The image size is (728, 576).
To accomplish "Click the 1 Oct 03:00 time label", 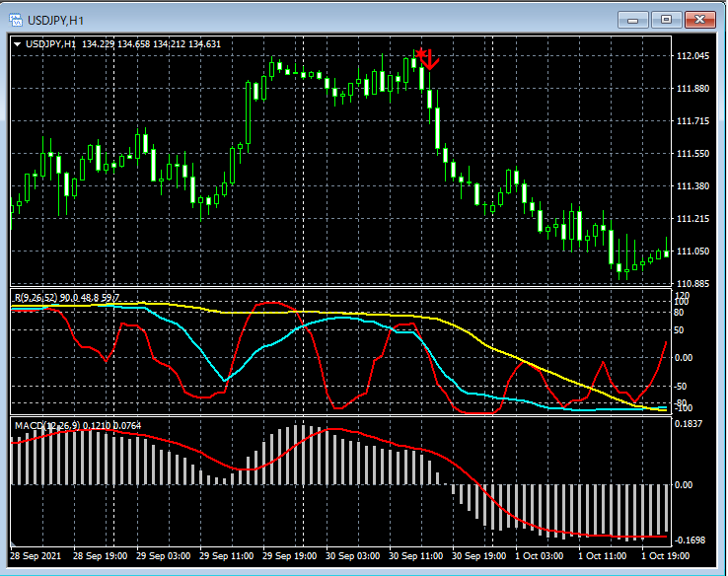I will (x=540, y=556).
